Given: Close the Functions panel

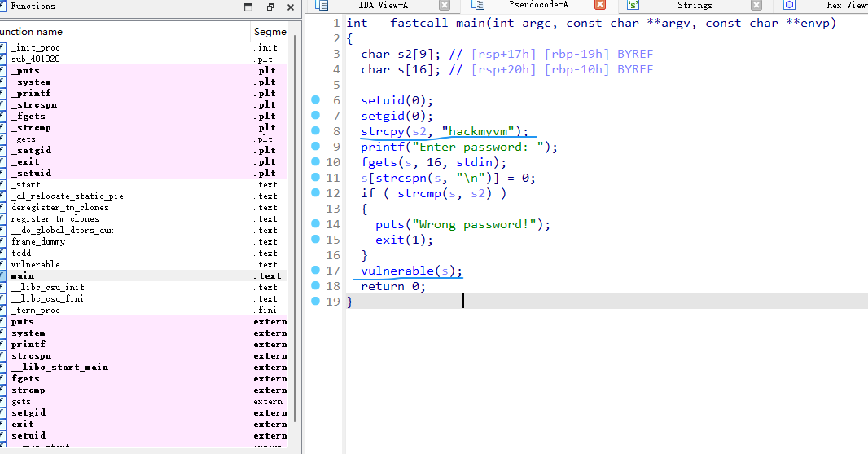Looking at the screenshot, I should point(291,7).
